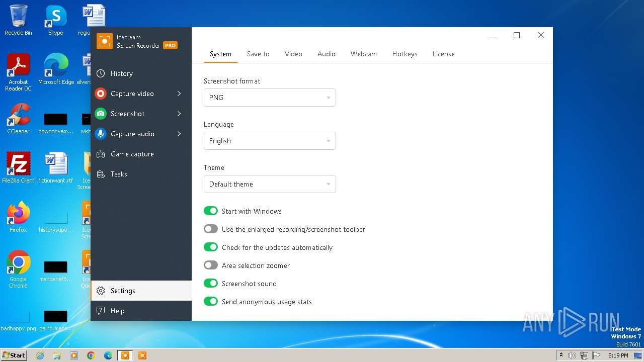This screenshot has width=644, height=362.
Task: Expand the Screenshot submenu chevron
Action: 179,114
